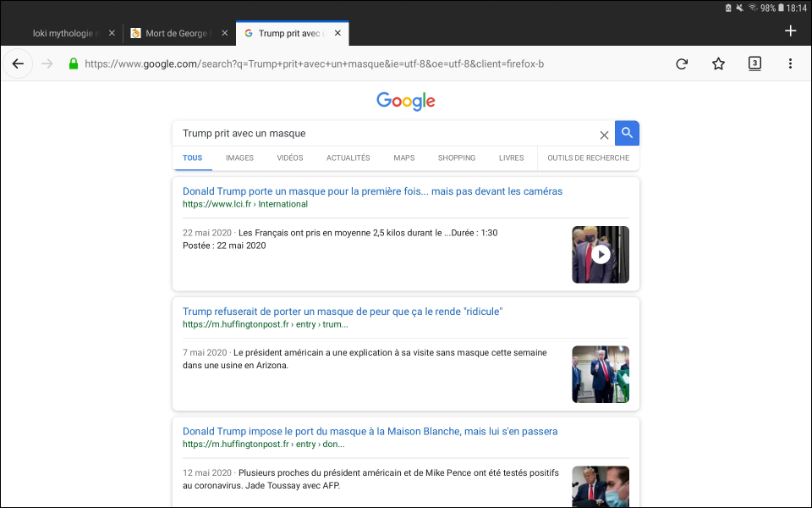Play the LCI video thumbnail
The height and width of the screenshot is (508, 812).
[x=600, y=254]
